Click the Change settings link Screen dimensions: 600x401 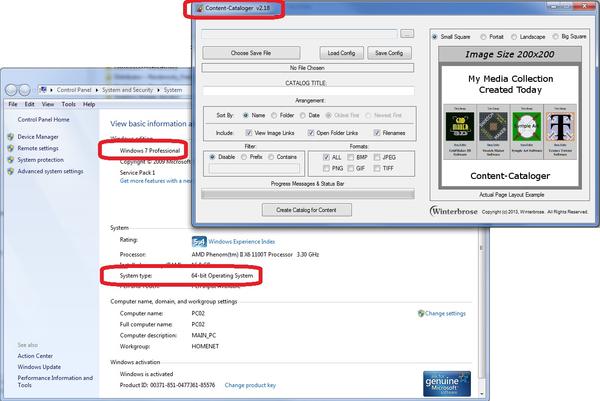coord(445,313)
